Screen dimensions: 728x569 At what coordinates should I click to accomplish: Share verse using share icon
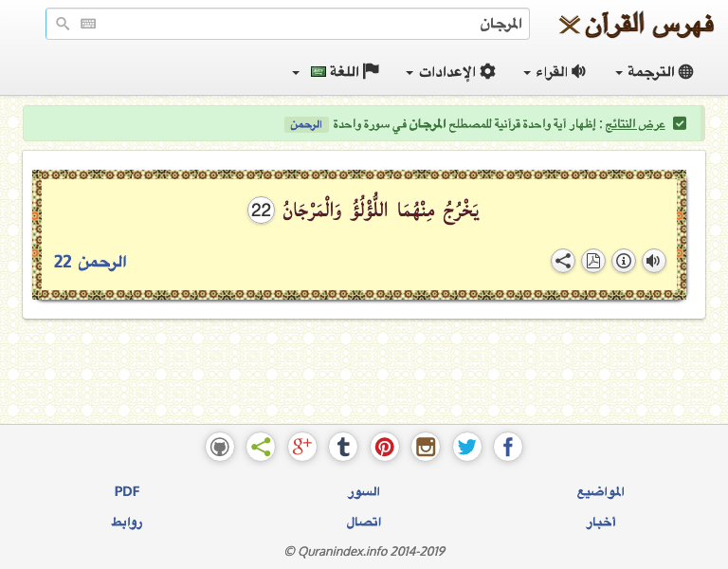coord(563,261)
